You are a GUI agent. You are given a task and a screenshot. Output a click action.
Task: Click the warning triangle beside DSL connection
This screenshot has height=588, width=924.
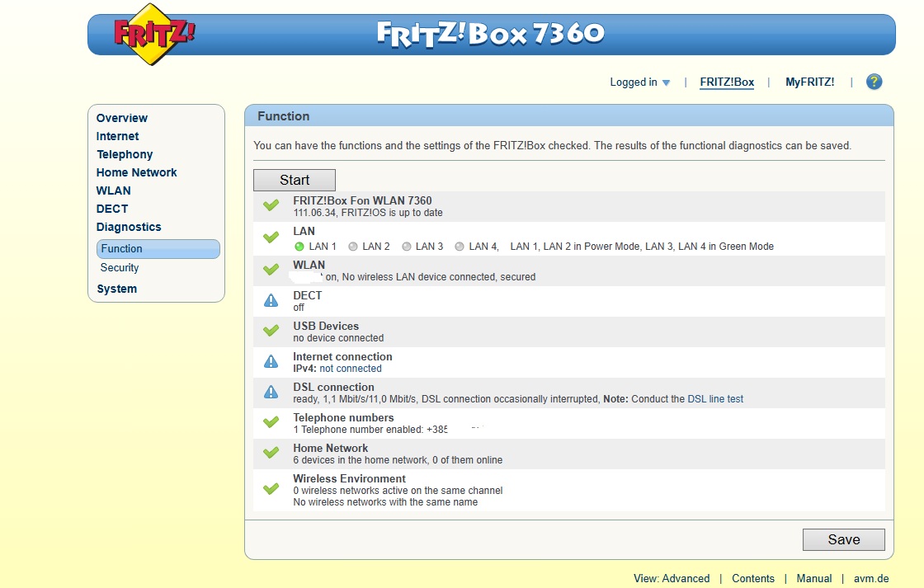tap(271, 393)
